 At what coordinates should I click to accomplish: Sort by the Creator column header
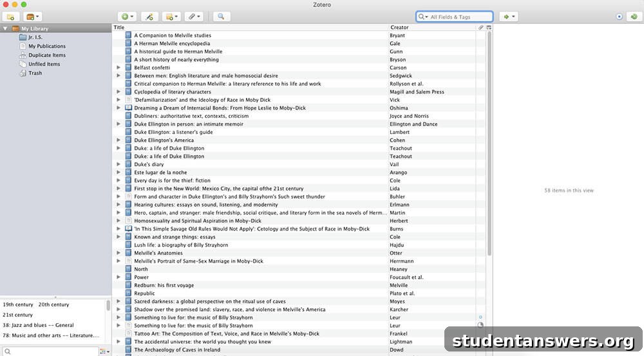click(433, 28)
